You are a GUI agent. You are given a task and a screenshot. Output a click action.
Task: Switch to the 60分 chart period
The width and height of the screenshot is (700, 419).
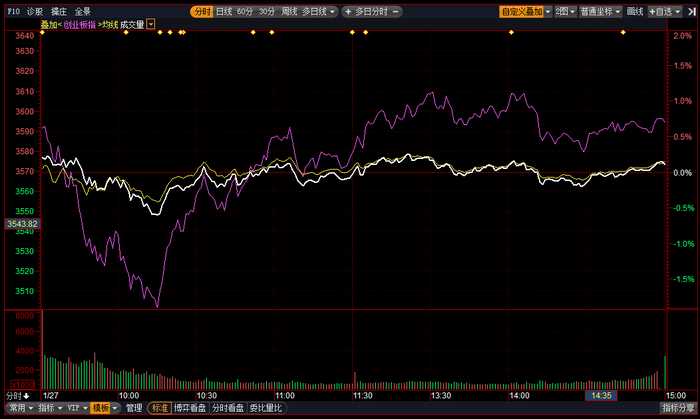coord(245,12)
